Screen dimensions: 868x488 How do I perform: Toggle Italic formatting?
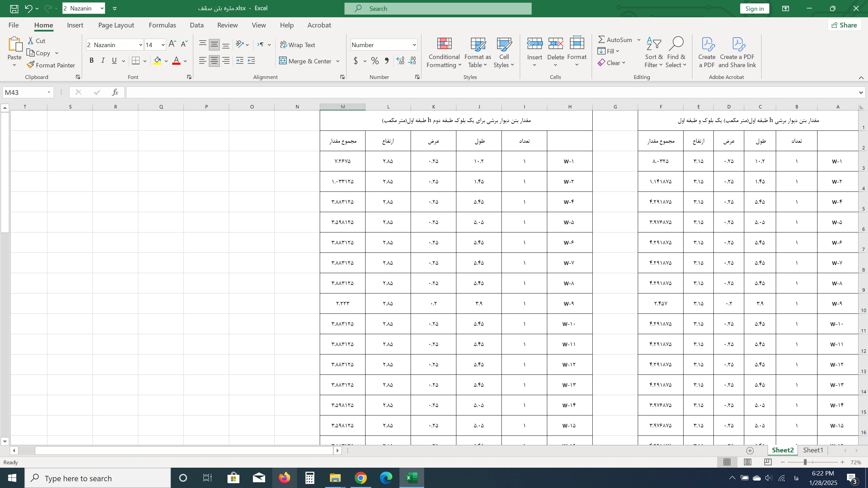pos(103,61)
